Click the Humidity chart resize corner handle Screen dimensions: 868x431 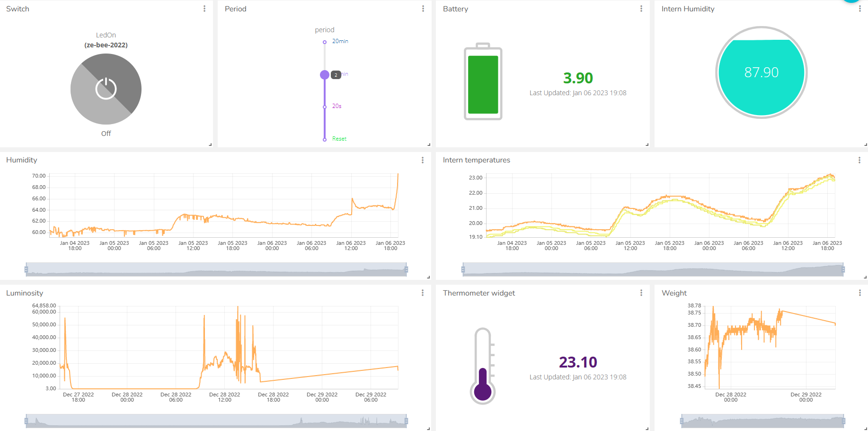click(428, 277)
